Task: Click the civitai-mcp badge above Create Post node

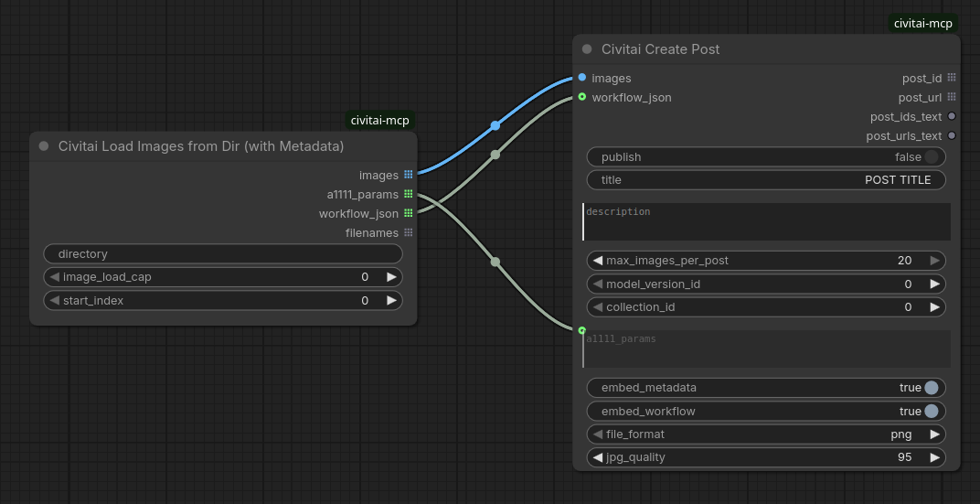Action: [923, 24]
